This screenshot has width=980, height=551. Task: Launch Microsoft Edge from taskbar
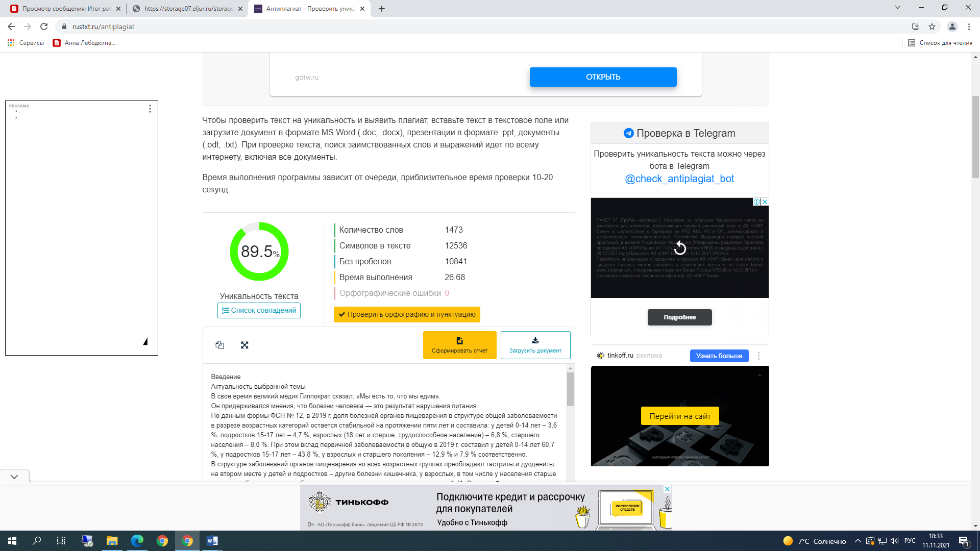pos(137,541)
